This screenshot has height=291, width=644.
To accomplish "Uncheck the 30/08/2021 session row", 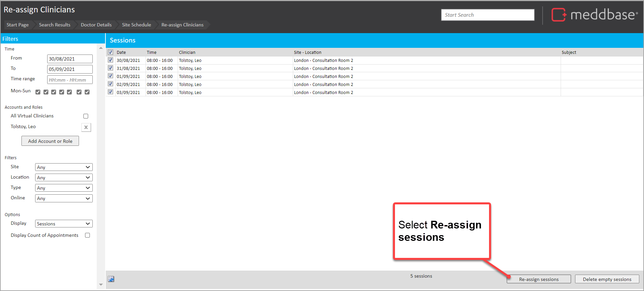I will (110, 60).
